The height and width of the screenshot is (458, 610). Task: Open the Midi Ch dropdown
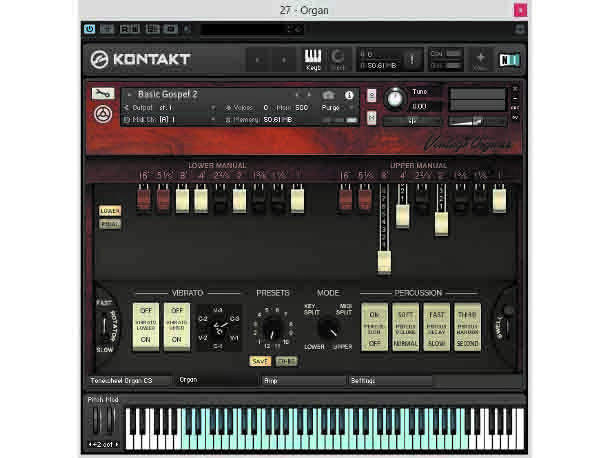coord(170,119)
